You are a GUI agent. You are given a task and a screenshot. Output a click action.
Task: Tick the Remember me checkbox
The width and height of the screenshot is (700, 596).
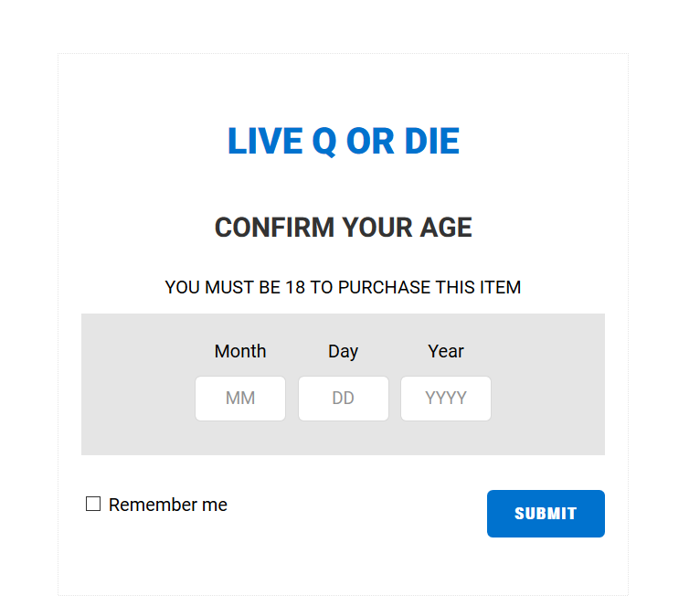pyautogui.click(x=93, y=504)
